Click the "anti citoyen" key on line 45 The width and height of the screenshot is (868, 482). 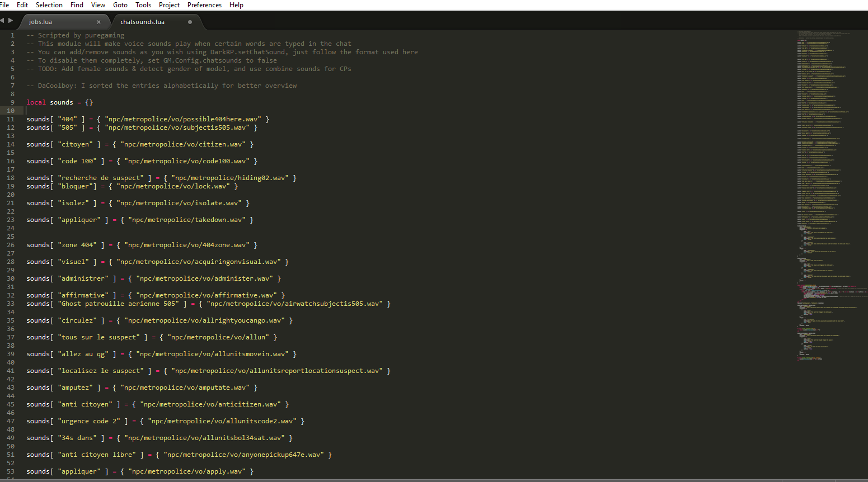tap(85, 404)
